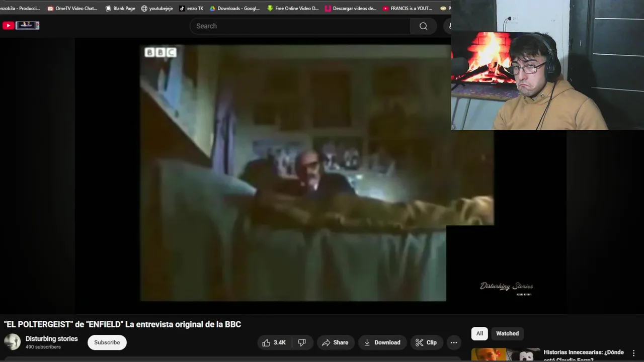Screen dimensions: 644x362
Task: Open options menu for Historias Innecesarias video
Action: (634, 353)
